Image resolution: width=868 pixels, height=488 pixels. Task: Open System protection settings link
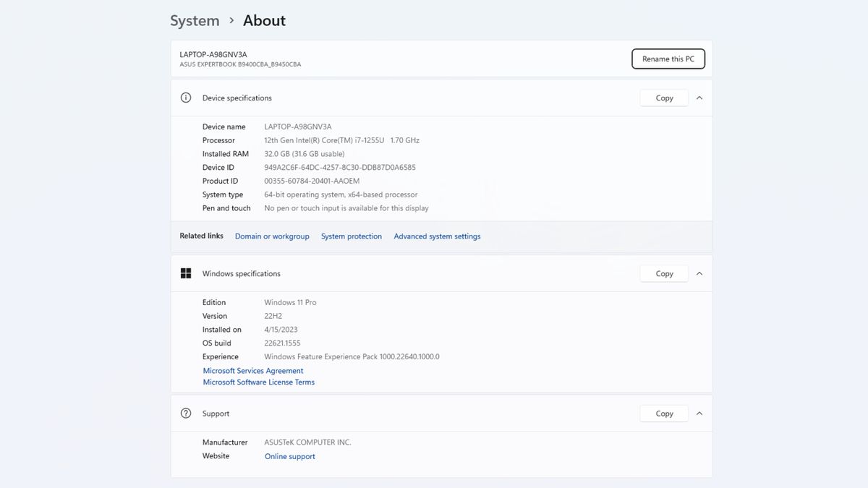352,236
